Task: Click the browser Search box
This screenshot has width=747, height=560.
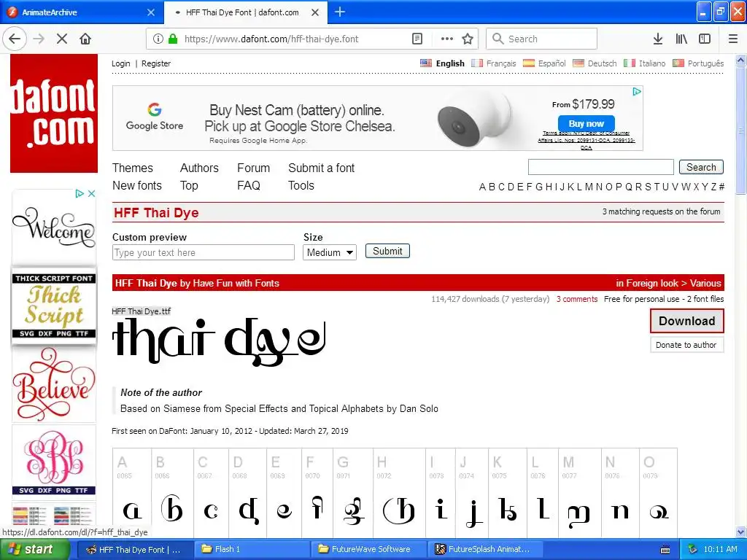Action: [x=542, y=39]
